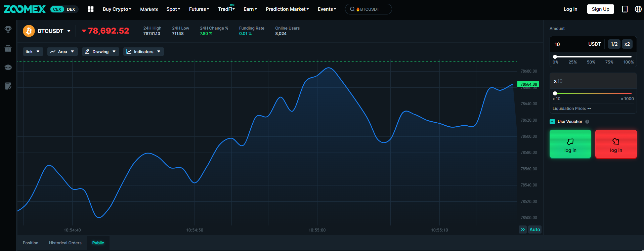Click the 78,692.52 last price
Screen dimensions: 644x251
tap(109, 31)
